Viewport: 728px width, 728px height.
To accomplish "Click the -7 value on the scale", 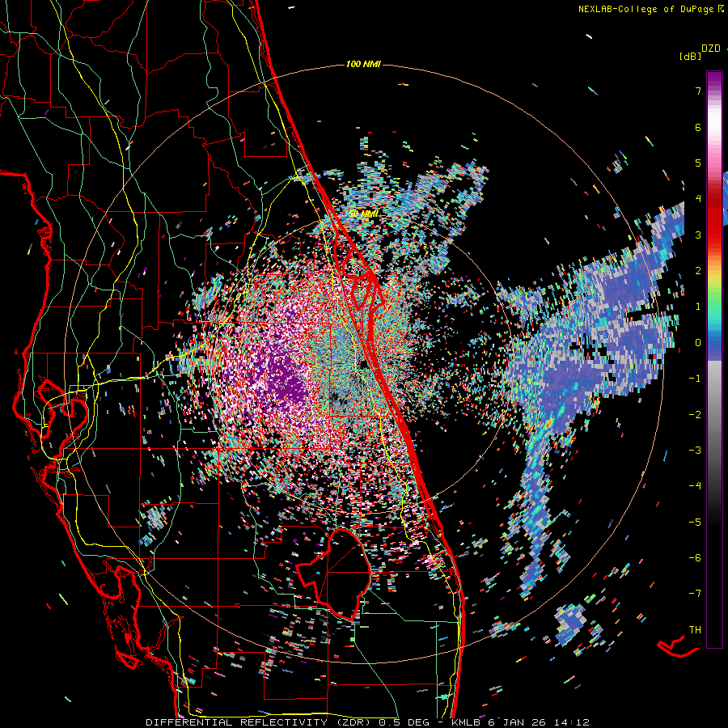I will pos(695,594).
